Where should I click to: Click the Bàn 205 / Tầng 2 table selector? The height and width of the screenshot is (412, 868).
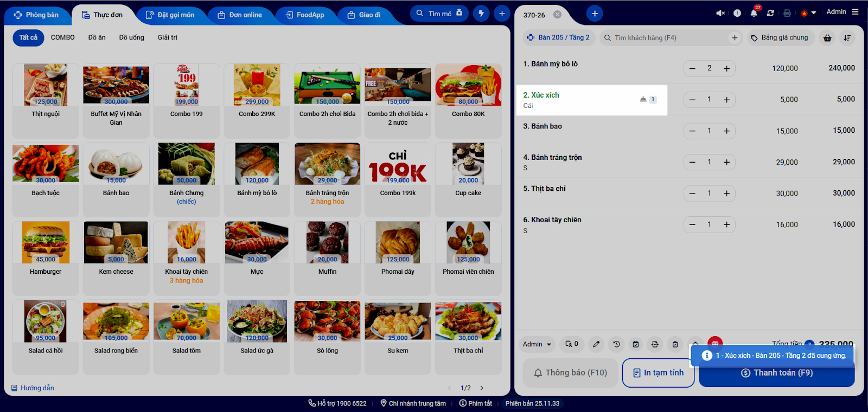559,37
